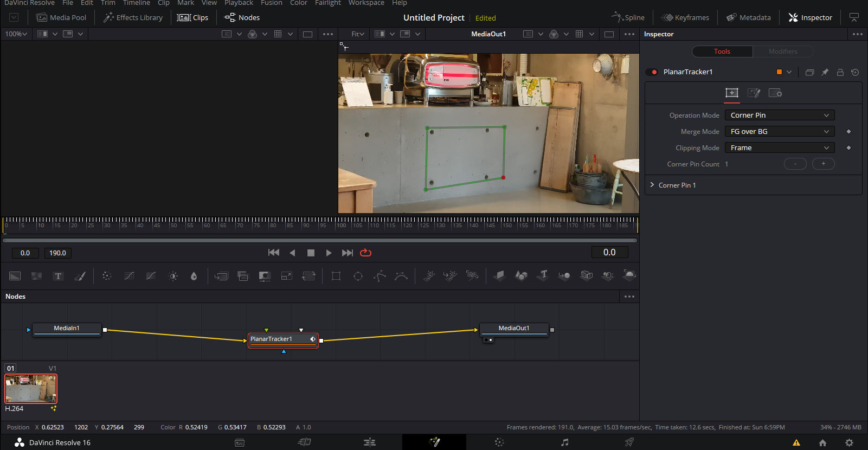Switch to the Modifiers tab
Image resolution: width=868 pixels, height=450 pixels.
point(782,52)
